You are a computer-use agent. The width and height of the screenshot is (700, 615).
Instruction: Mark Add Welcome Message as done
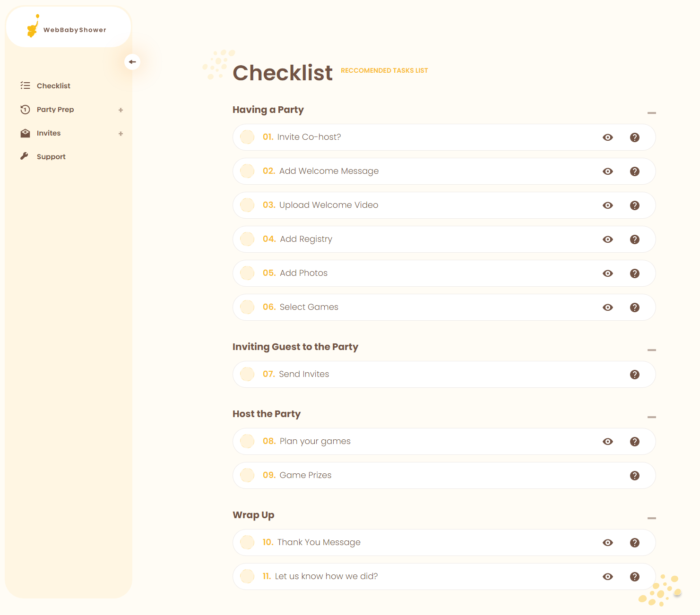(247, 171)
